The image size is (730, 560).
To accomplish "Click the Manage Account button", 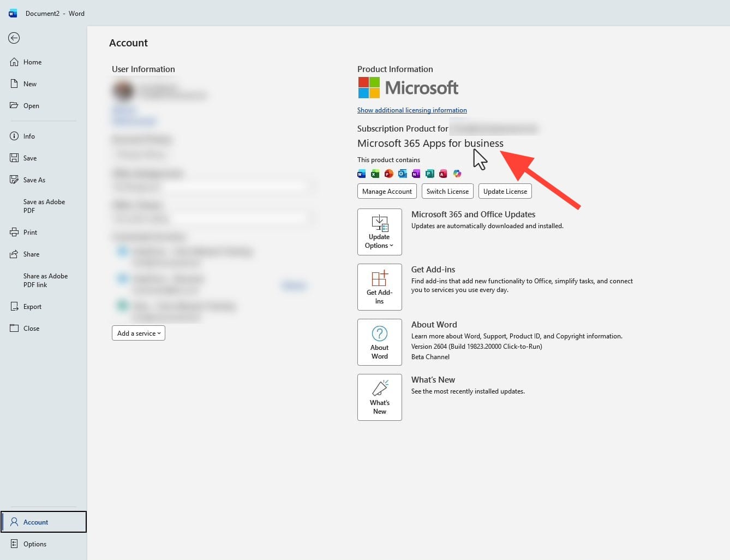I will (x=387, y=191).
